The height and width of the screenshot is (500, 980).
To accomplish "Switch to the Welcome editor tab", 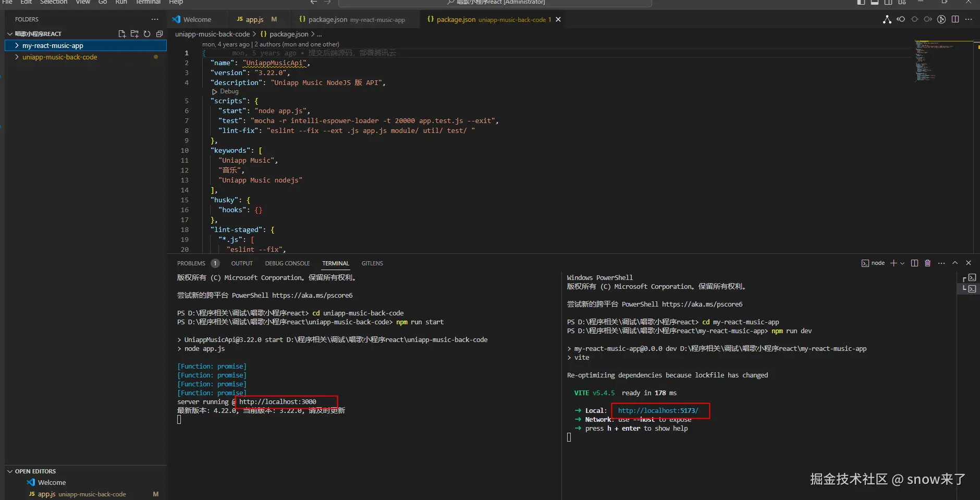I will coord(197,19).
